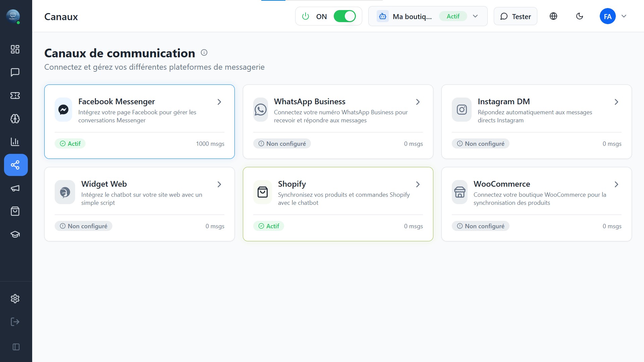Image resolution: width=644 pixels, height=362 pixels.
Task: Click the app logo in sidebar
Action: pos(13,16)
